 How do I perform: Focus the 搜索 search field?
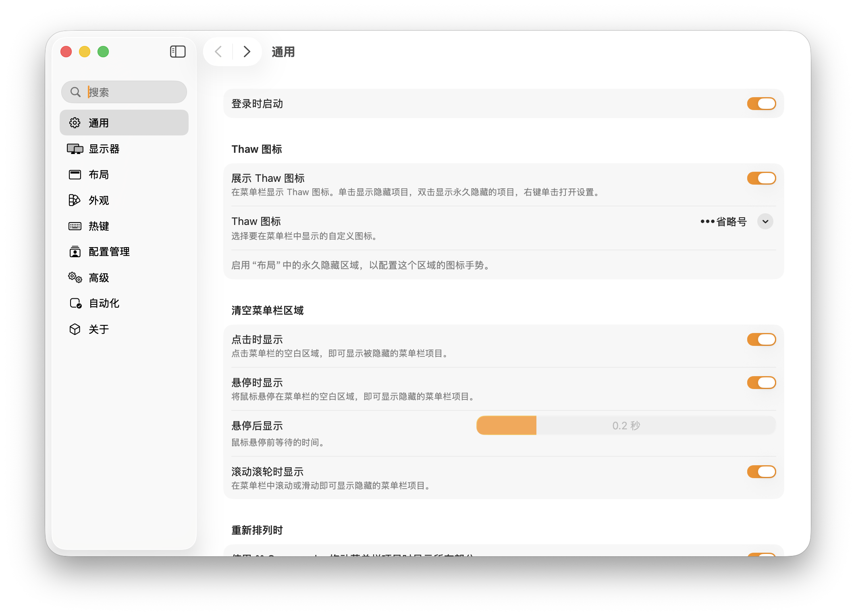point(124,92)
